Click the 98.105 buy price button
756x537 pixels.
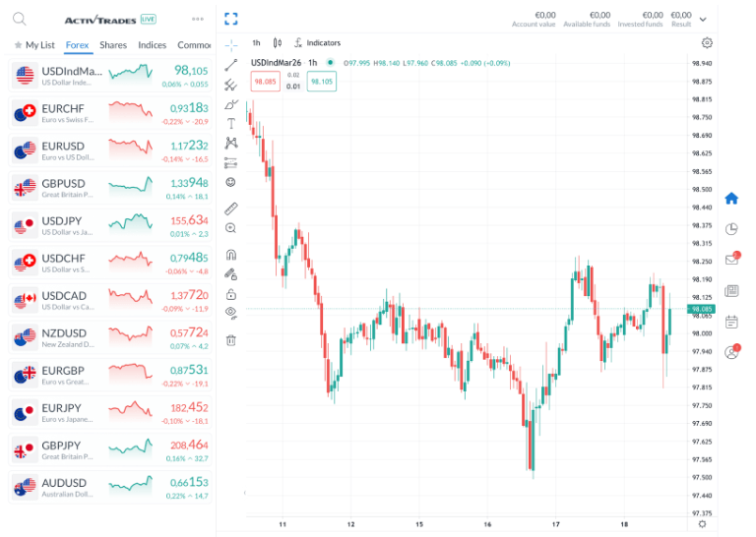(322, 82)
